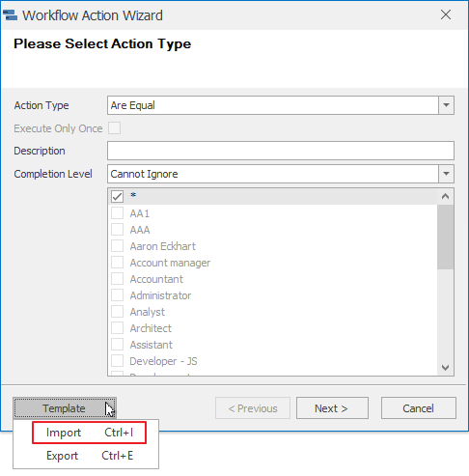Click the list scroll-up arrow
Viewport: 469px width, 476px height.
click(x=445, y=196)
